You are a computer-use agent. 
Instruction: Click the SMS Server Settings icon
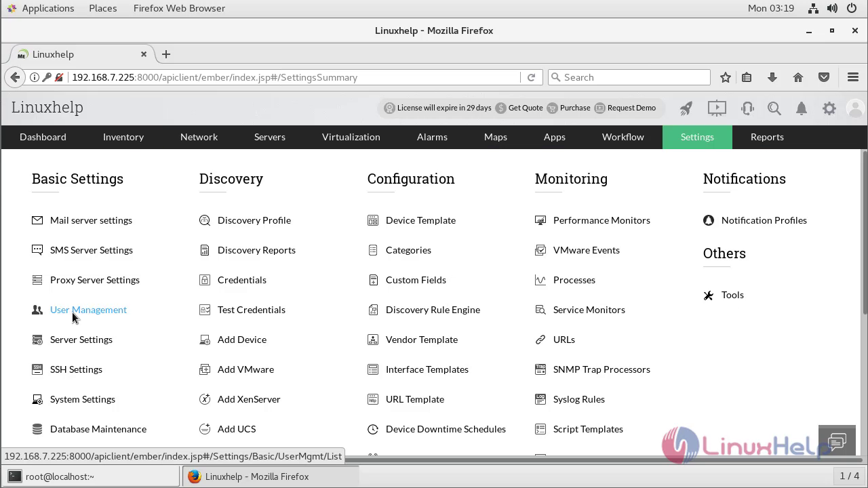[x=37, y=250]
